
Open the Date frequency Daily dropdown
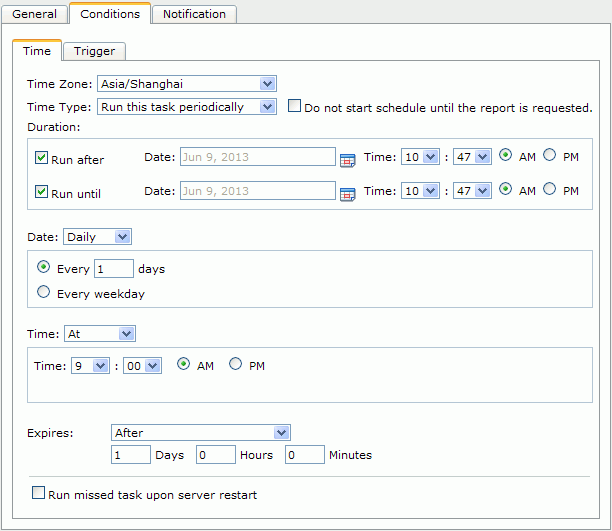[98, 237]
